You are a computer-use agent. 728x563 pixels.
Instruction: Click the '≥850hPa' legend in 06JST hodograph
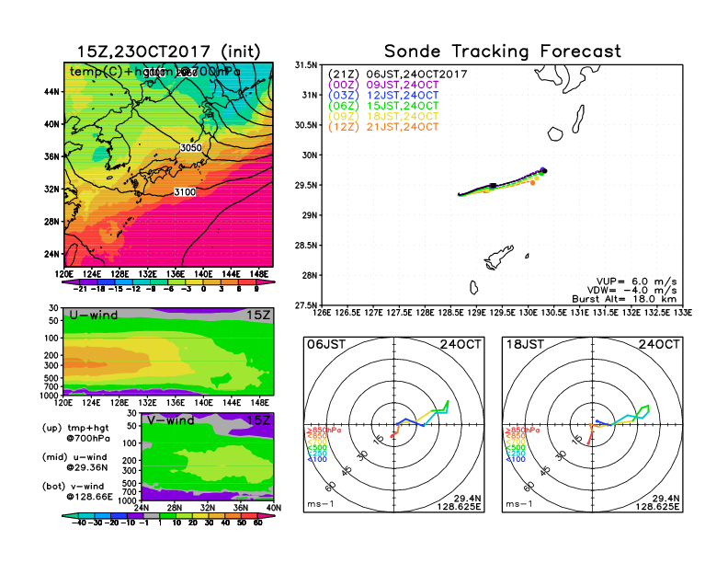point(324,431)
